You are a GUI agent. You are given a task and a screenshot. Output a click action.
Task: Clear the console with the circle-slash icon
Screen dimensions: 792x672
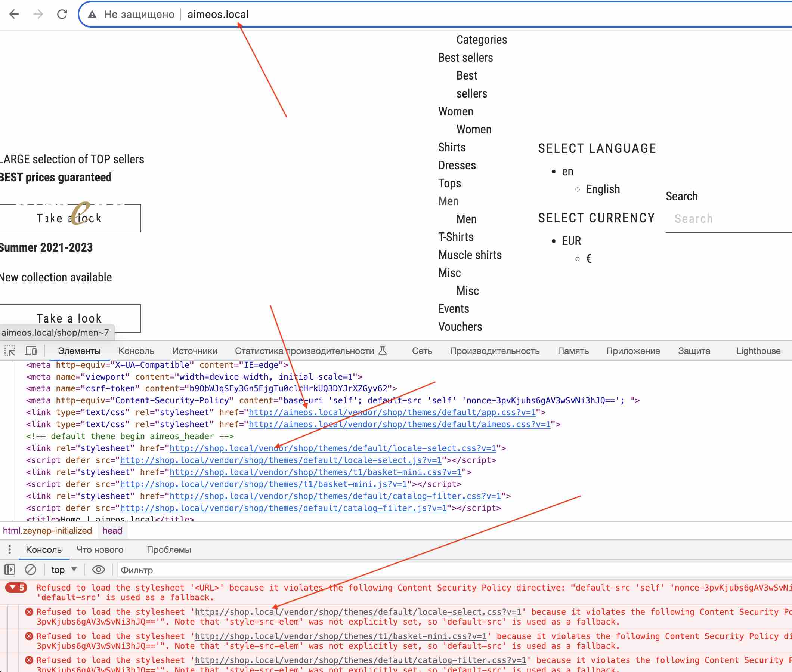31,570
